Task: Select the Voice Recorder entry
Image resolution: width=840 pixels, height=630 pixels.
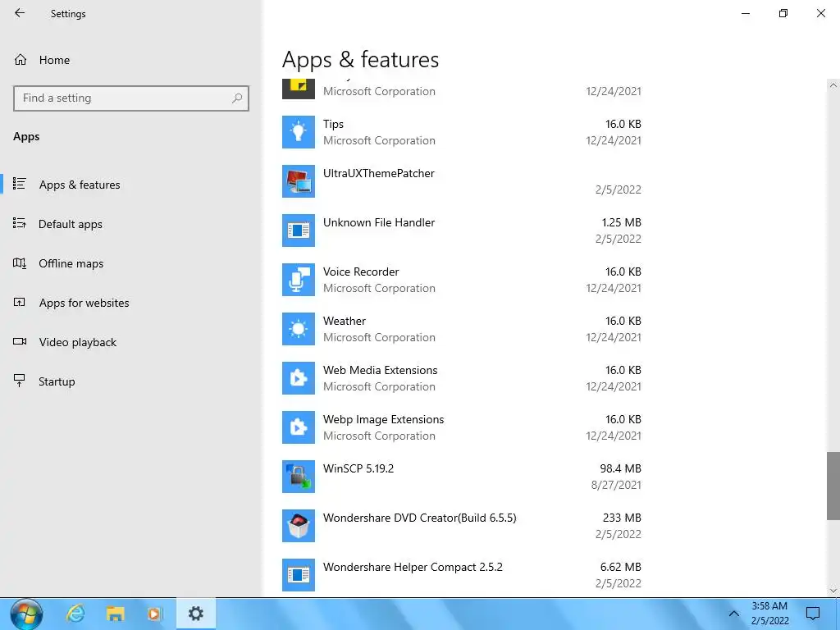Action: pyautogui.click(x=462, y=280)
